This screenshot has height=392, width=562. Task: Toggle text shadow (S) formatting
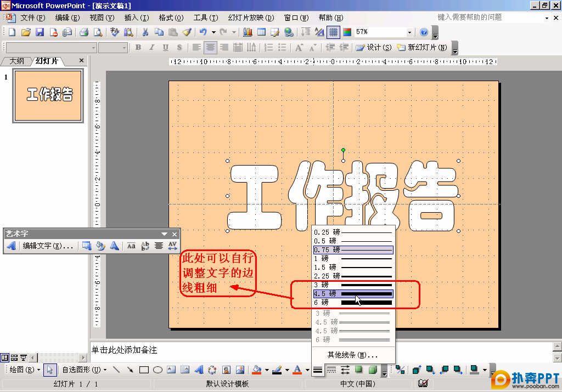179,47
